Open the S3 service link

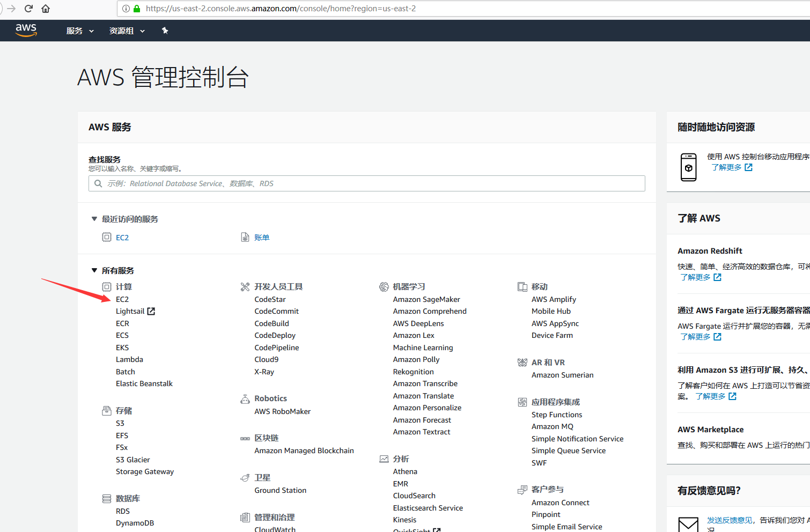(120, 423)
